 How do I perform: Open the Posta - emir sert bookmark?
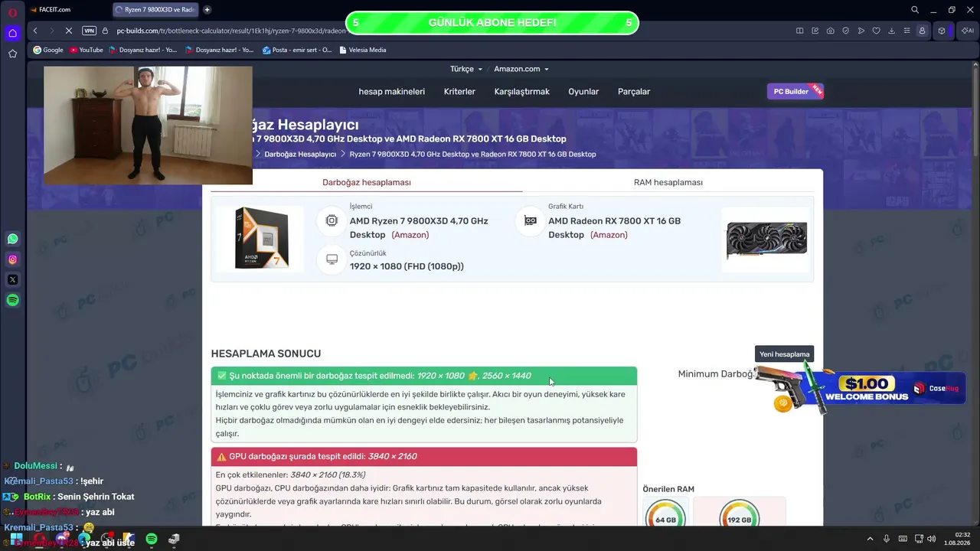[297, 50]
